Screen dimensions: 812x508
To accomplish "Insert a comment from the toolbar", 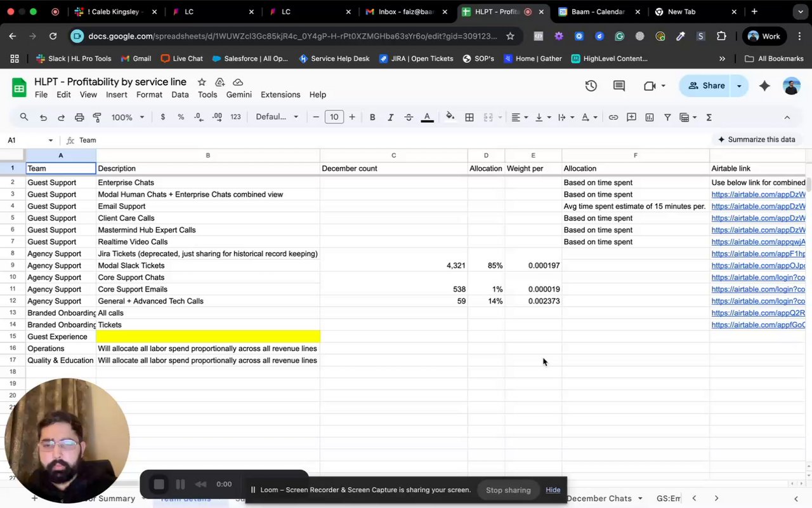I will [631, 117].
